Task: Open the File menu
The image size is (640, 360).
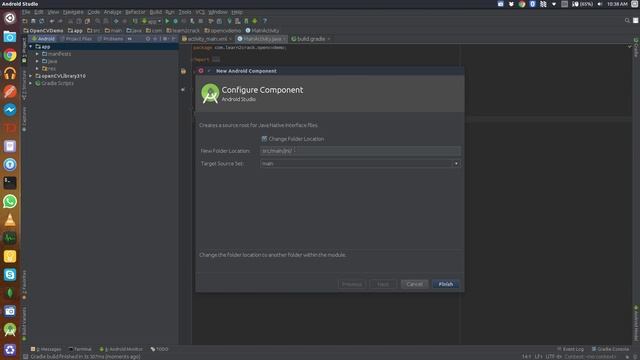Action: point(26,12)
